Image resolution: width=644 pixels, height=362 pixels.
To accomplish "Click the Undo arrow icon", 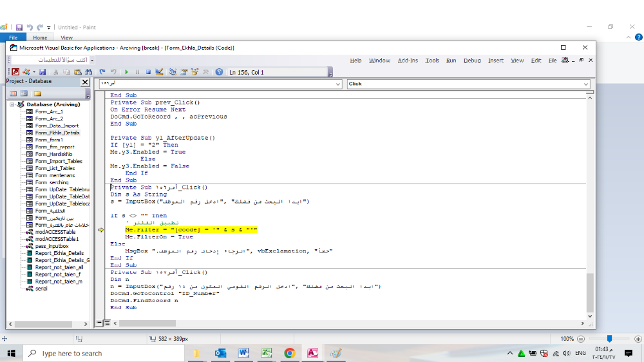I will [102, 72].
